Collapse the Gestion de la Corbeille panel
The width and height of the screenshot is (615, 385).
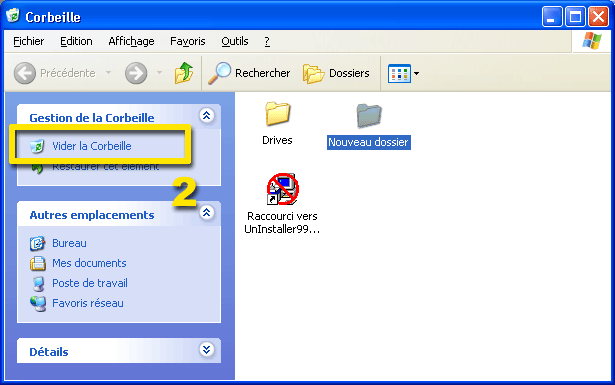tap(207, 116)
